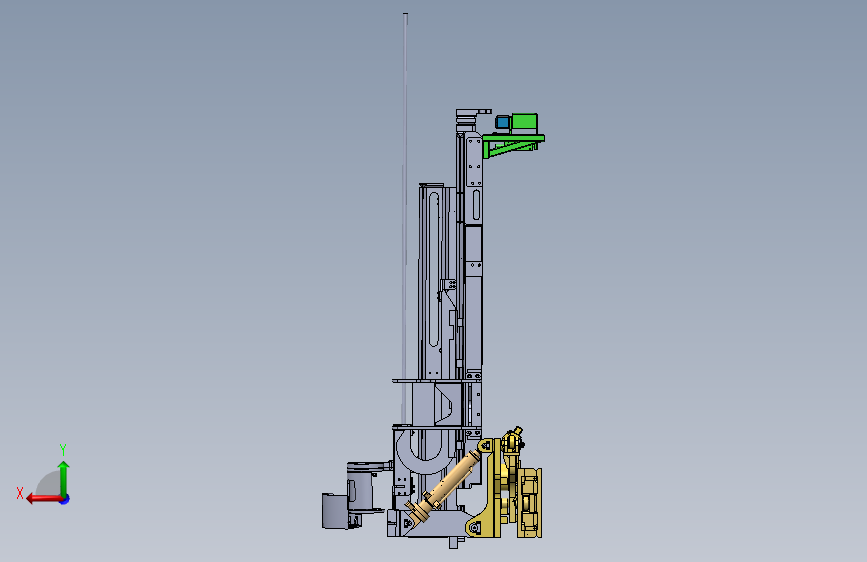
Task: Click the "X" axis label
Action: coord(20,493)
